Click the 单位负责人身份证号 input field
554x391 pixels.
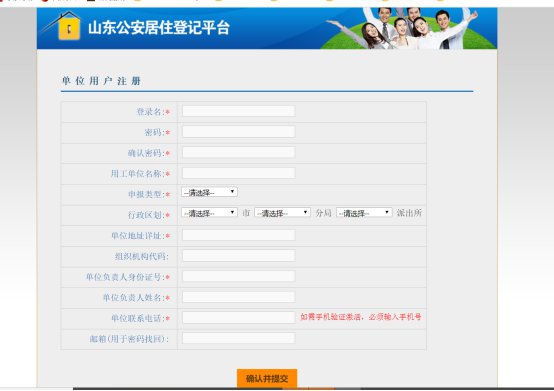(x=238, y=277)
